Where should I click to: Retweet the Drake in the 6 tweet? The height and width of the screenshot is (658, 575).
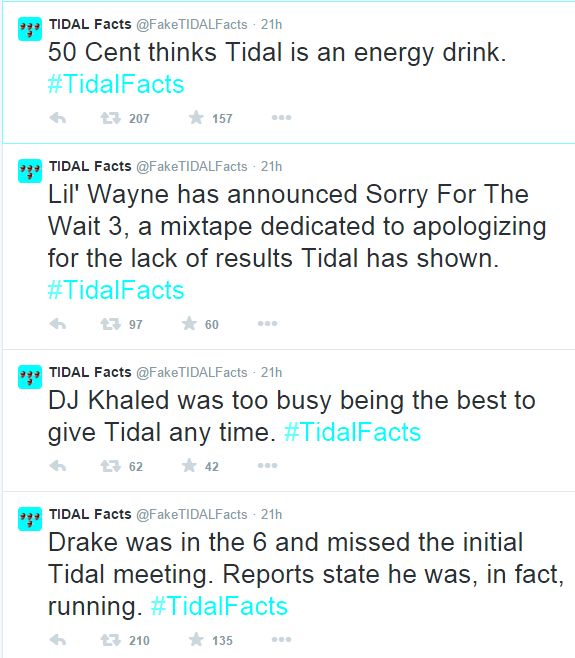point(110,640)
